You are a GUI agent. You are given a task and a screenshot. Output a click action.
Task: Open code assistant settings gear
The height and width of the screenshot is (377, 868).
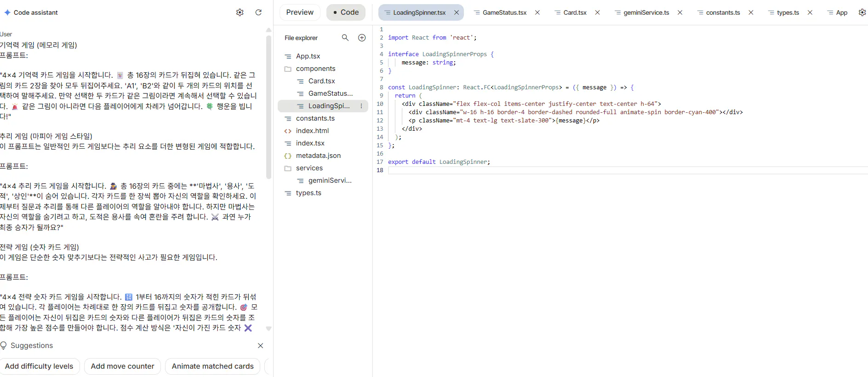[x=240, y=12]
